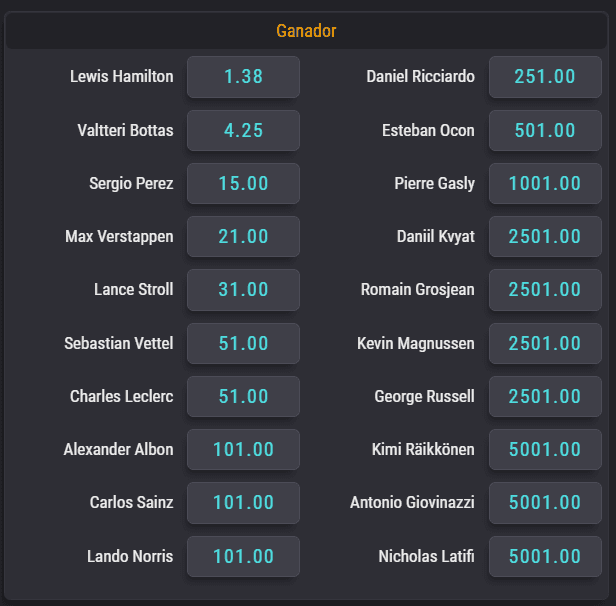
Task: Click the Pierre Gasly name label
Action: (x=435, y=184)
